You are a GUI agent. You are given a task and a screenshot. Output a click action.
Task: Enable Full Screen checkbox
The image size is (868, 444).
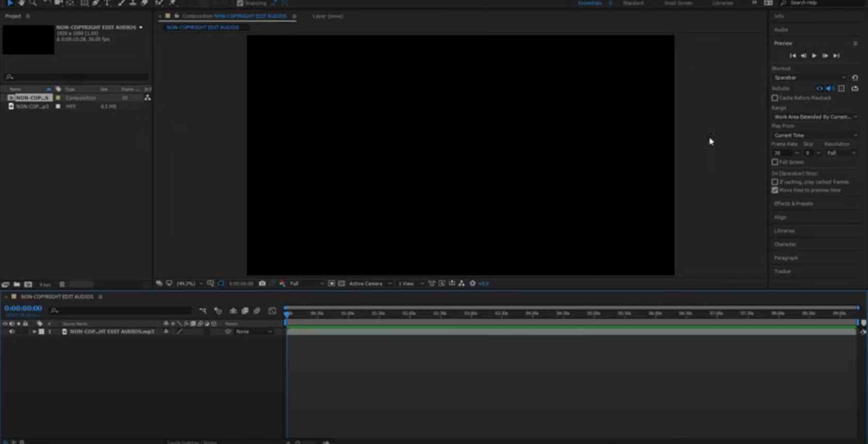point(775,162)
